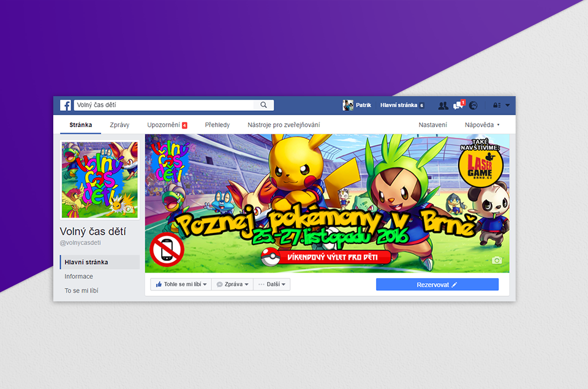588x389 pixels.
Task: Open the Přehledy tab
Action: [x=217, y=124]
